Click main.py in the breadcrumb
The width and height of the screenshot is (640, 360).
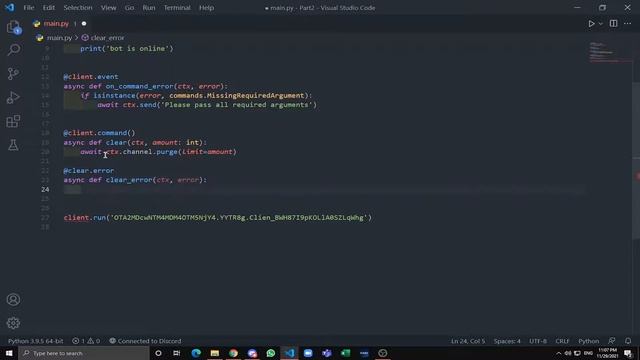point(59,38)
